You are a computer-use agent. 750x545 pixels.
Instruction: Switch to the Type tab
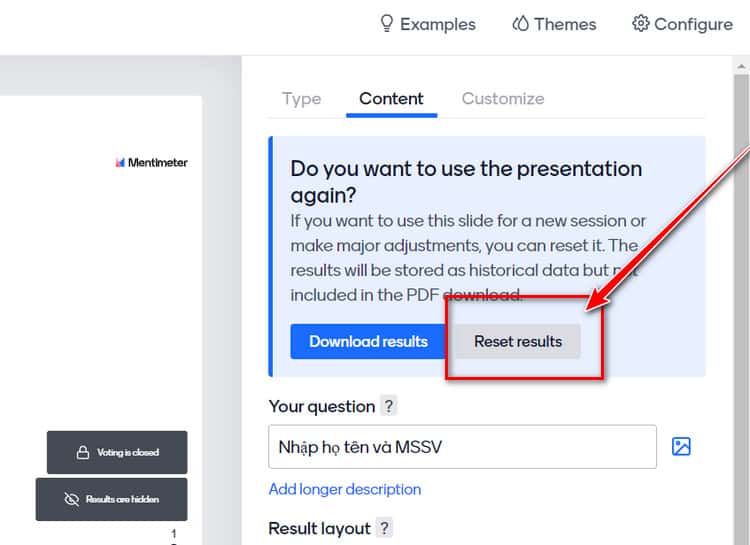[x=301, y=99]
